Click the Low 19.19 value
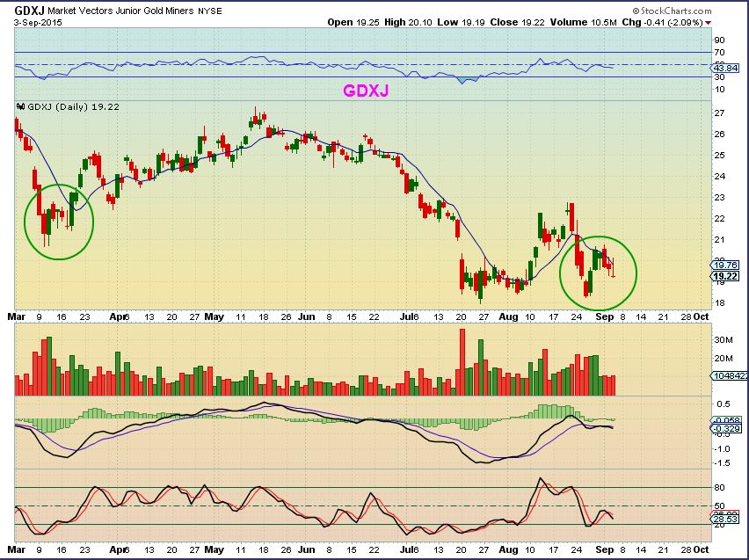 [461, 23]
